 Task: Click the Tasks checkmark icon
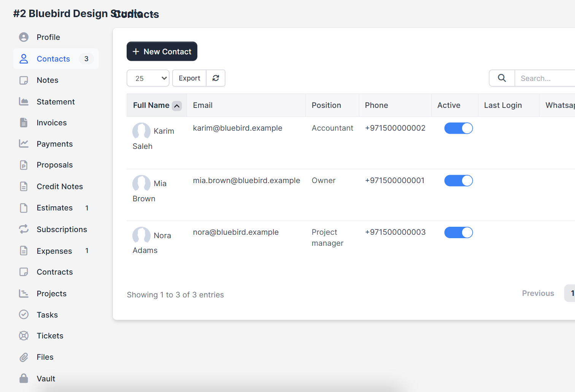point(24,315)
